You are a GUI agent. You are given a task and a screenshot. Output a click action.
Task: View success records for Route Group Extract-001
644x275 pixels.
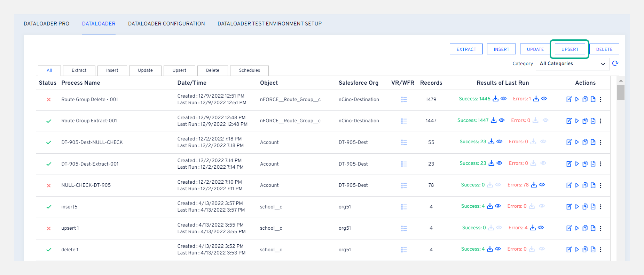click(502, 120)
